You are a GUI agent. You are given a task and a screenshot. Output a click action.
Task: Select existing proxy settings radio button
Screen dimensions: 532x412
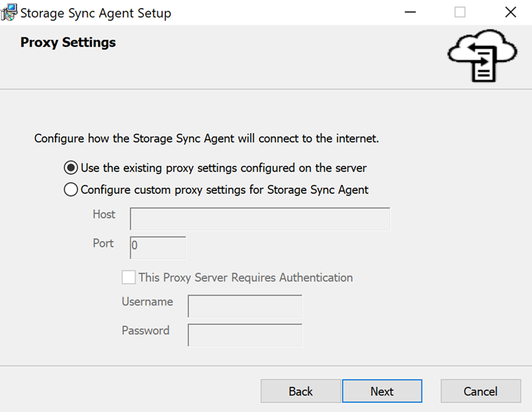click(x=70, y=167)
